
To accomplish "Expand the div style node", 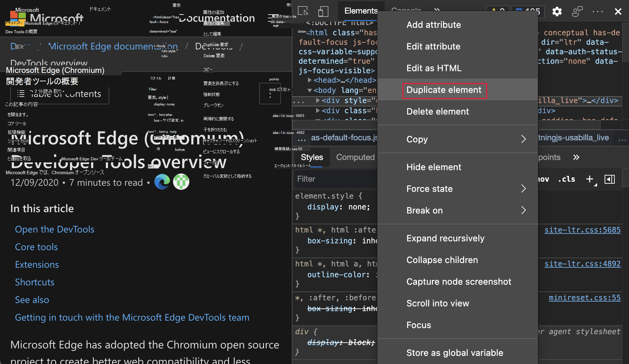I will click(x=318, y=100).
